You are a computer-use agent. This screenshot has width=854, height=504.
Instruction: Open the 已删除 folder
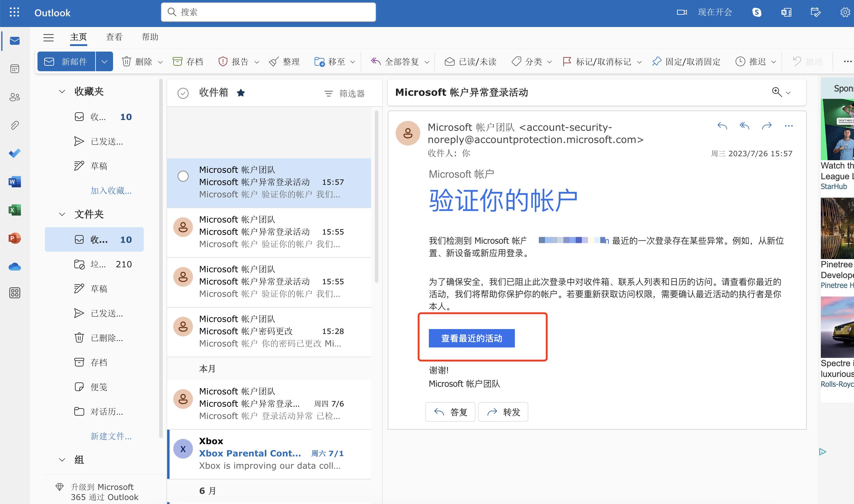coord(94,338)
